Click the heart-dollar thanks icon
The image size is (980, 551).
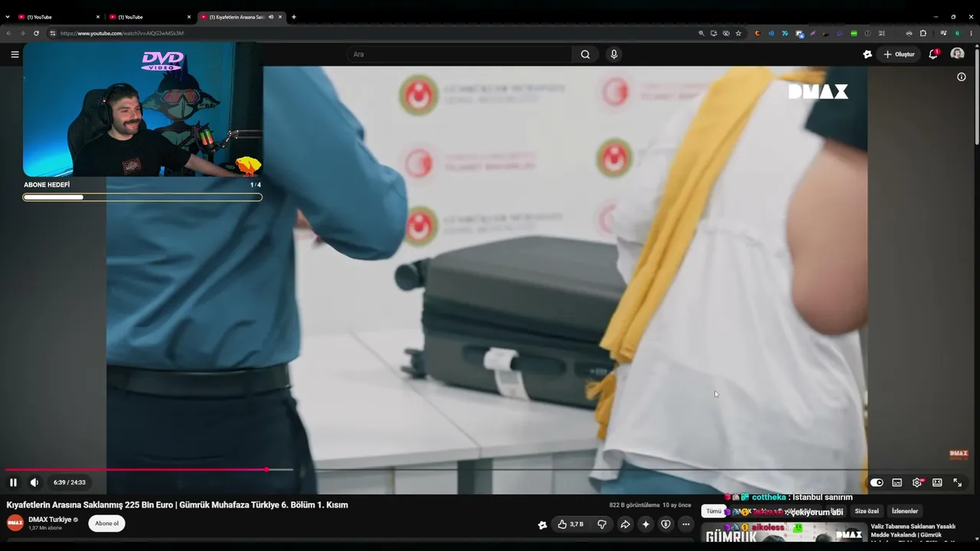(665, 524)
